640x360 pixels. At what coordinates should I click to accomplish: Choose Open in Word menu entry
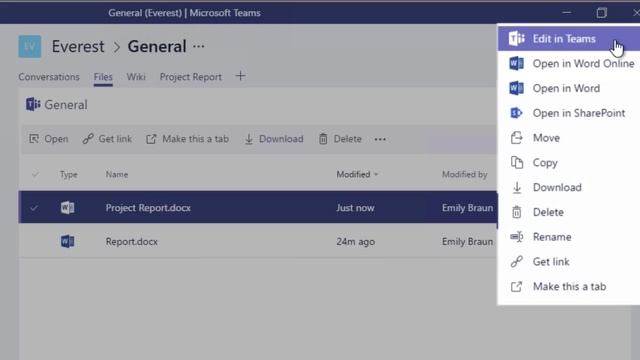pos(569,88)
